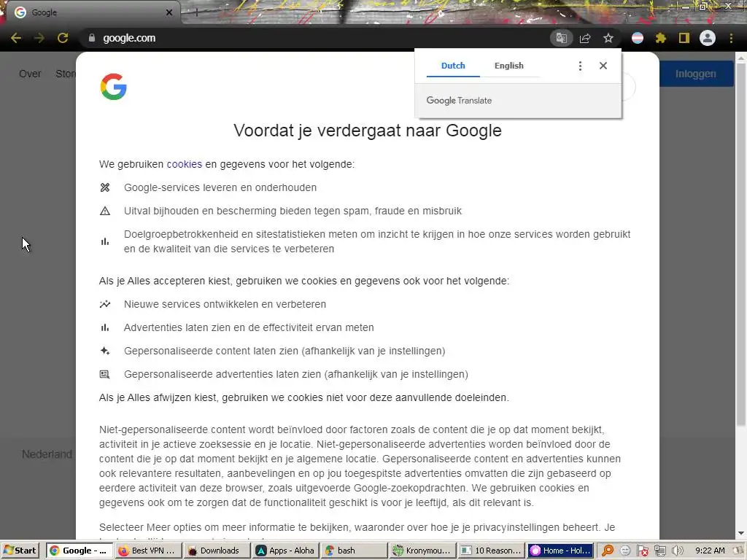
Task: Bookmark this page with the star icon
Action: pos(608,38)
